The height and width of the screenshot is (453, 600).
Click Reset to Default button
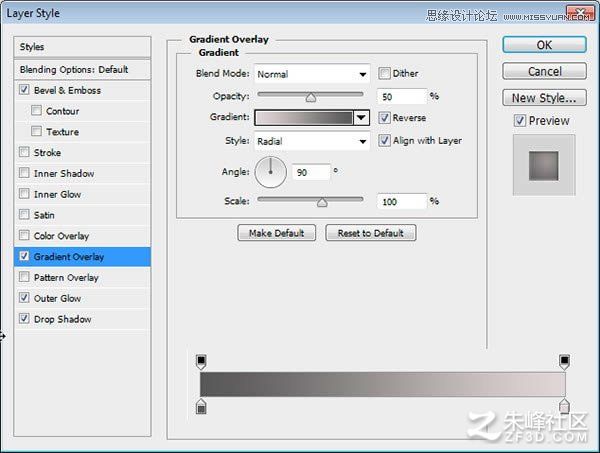pos(370,233)
